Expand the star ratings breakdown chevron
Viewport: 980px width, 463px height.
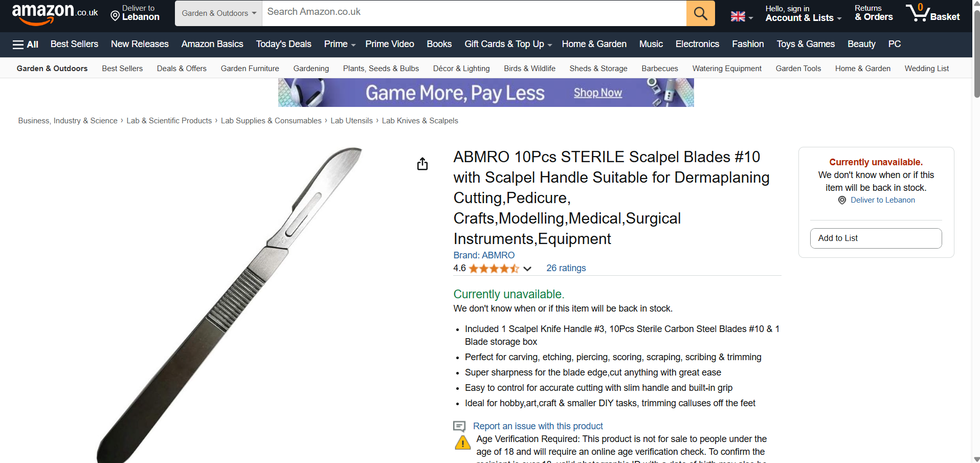(527, 269)
